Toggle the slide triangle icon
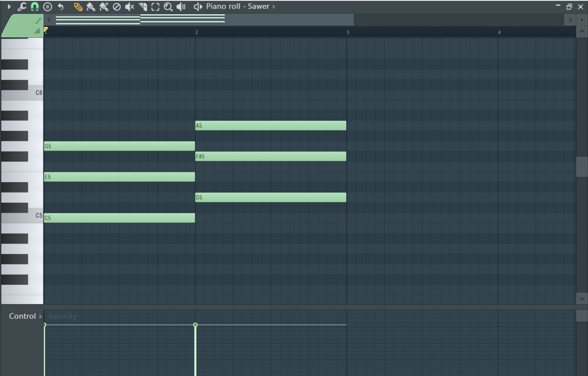 click(x=37, y=31)
